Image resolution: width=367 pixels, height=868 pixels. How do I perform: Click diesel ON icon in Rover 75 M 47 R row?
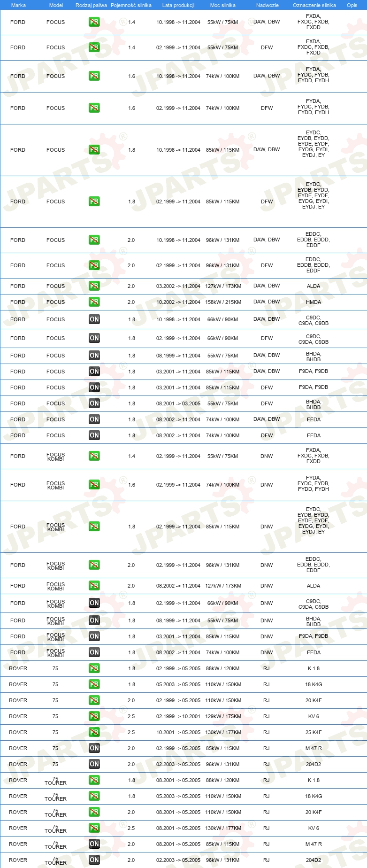point(94,748)
